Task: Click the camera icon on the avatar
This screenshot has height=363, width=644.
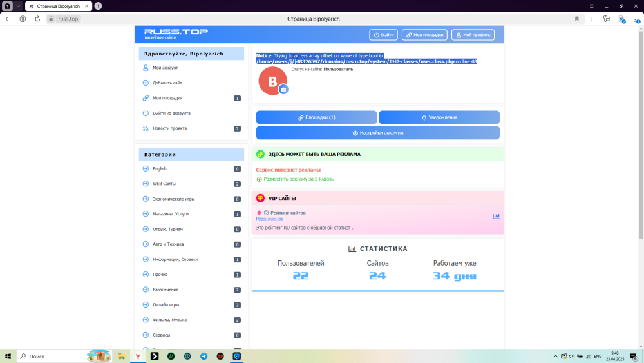Action: click(283, 90)
